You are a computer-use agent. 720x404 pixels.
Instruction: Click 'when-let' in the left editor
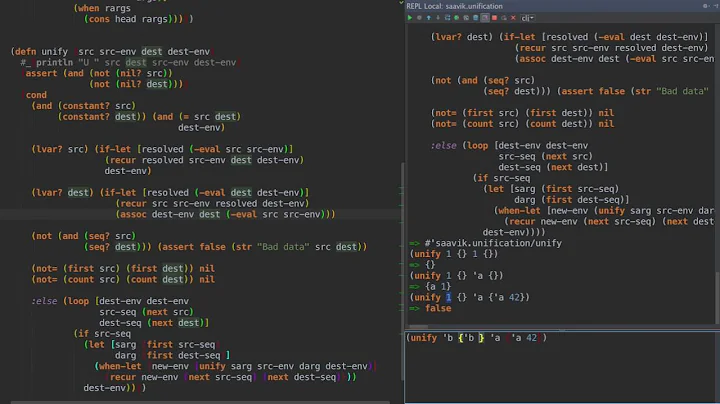click(120, 366)
